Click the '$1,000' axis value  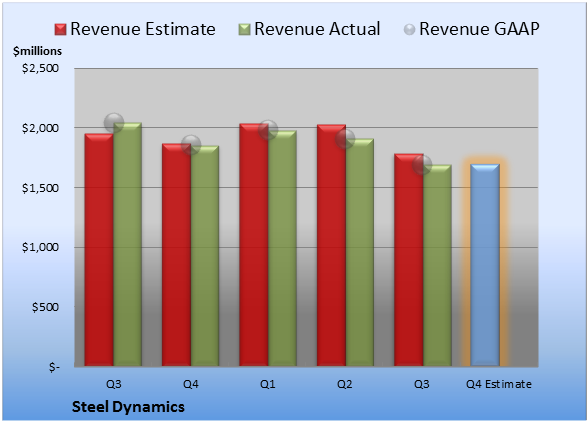tap(40, 247)
